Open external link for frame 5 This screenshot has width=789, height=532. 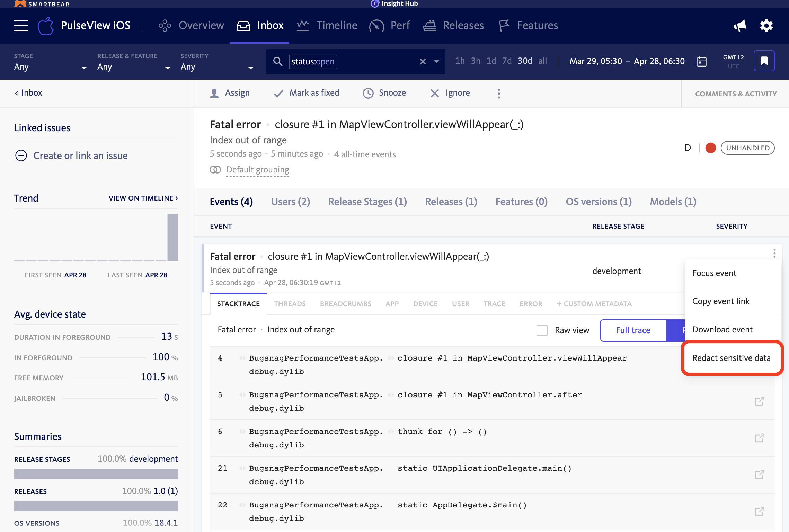pyautogui.click(x=760, y=401)
